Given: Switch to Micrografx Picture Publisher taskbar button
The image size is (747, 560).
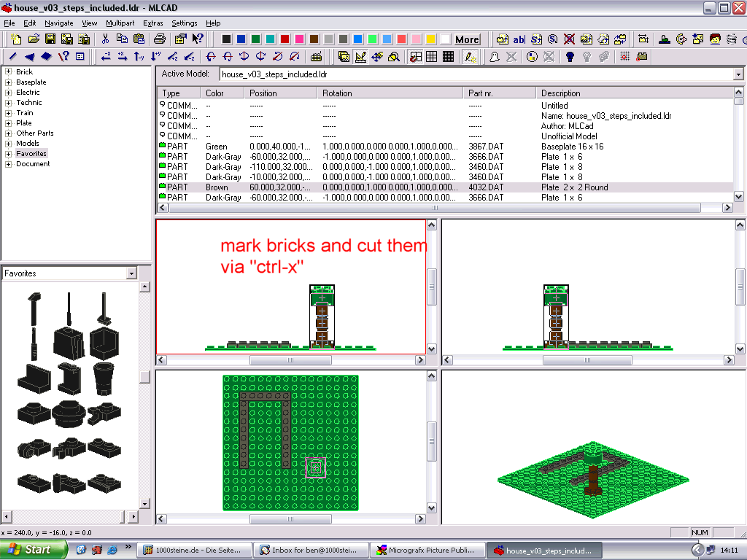Looking at the screenshot, I should [x=427, y=550].
